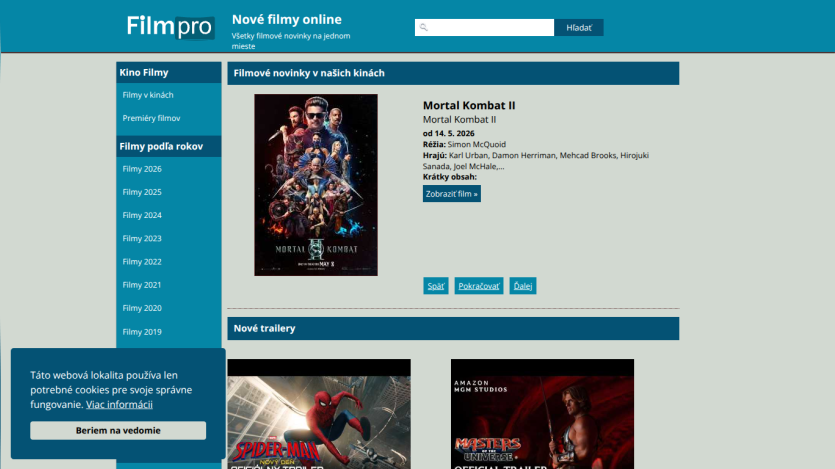835x469 pixels.
Task: Select Filmy 2023 in sidebar
Action: coord(142,238)
